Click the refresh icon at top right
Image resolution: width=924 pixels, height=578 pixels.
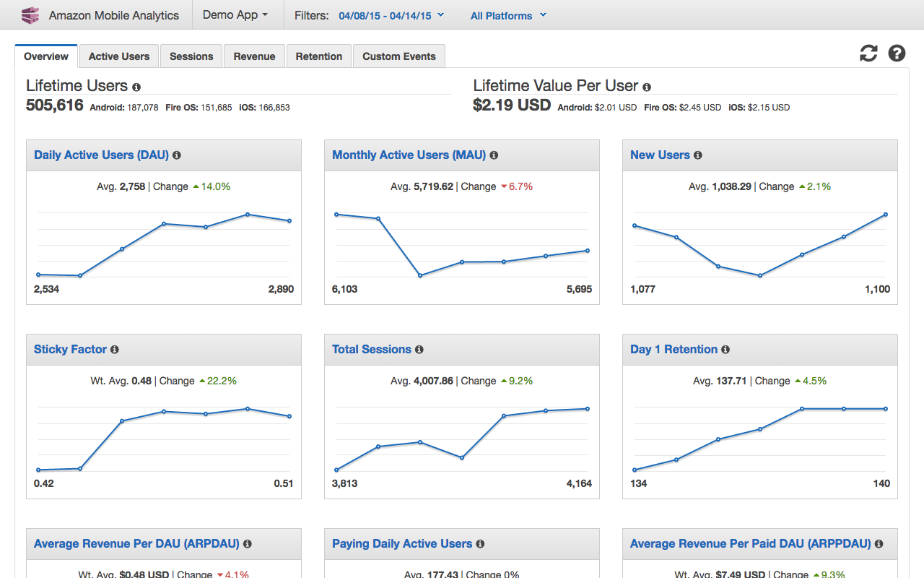pos(868,53)
